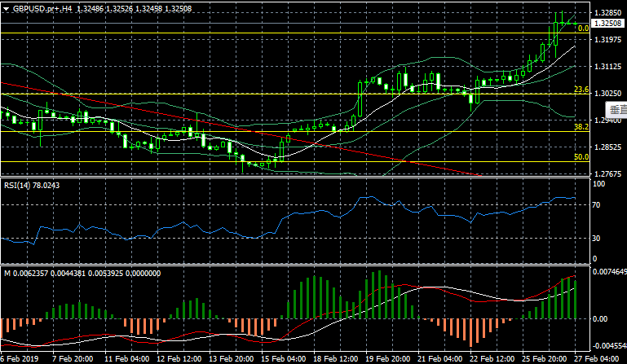Click the RSI 100 scale label
This screenshot has width=627, height=364.
point(598,184)
